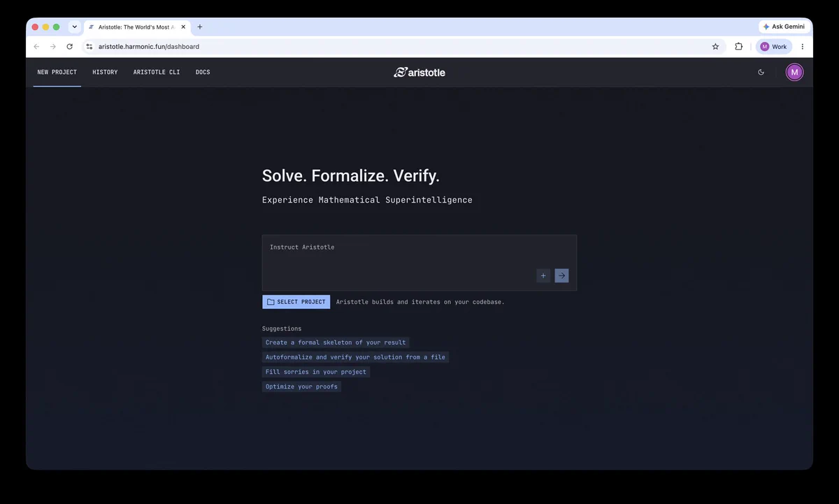Click 'Experience Mathematical Superintelligence' text
Image resolution: width=839 pixels, height=504 pixels.
[367, 200]
